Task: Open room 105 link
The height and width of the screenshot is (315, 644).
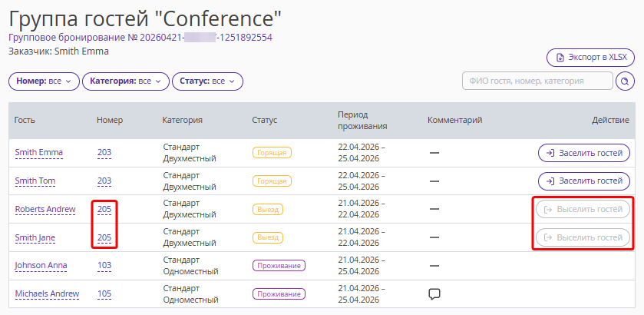Action: [x=104, y=294]
